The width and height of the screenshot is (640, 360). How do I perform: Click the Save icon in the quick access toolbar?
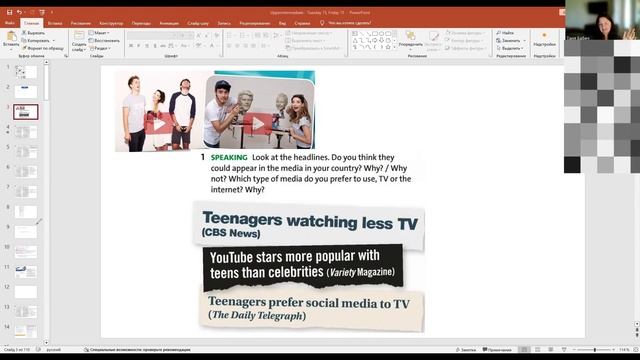9,12
